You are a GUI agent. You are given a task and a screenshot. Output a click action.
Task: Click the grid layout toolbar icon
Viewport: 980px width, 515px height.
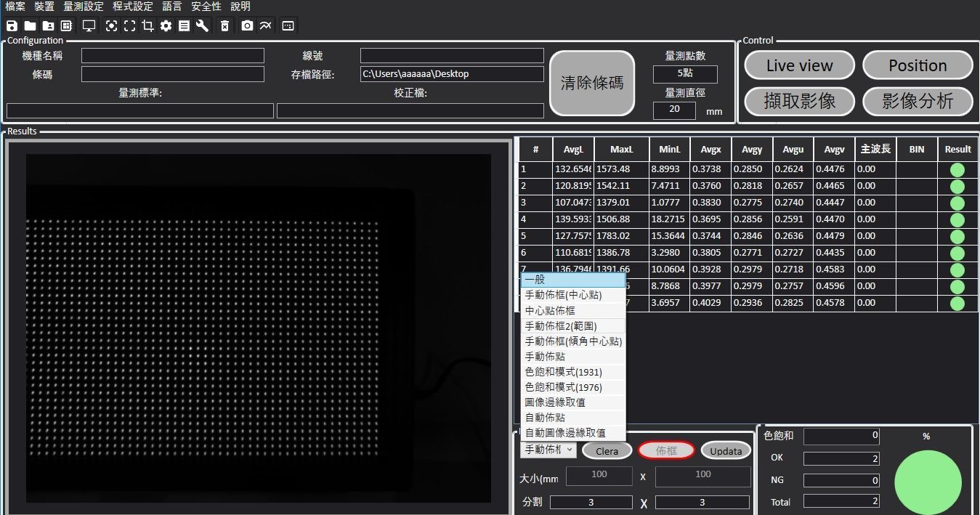[66, 25]
